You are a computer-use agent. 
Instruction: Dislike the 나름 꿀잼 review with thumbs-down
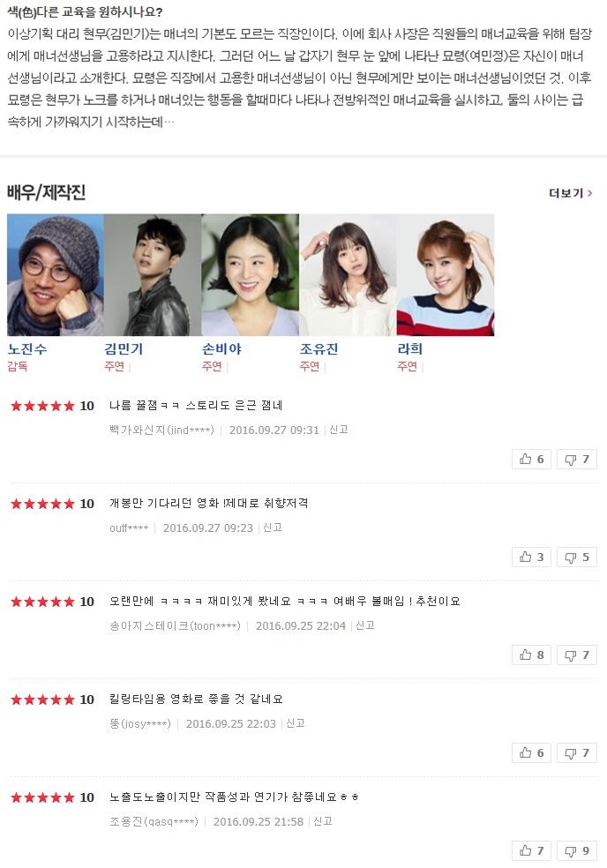coord(576,459)
